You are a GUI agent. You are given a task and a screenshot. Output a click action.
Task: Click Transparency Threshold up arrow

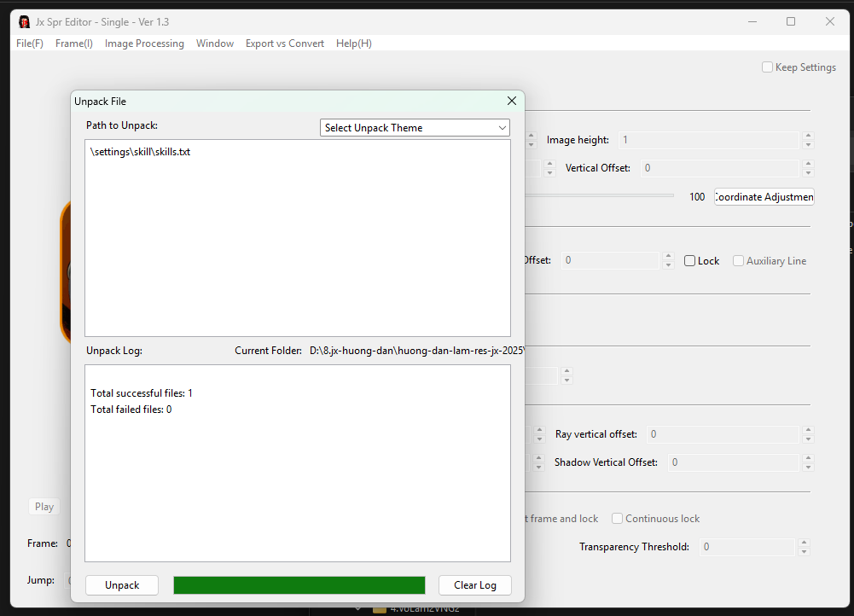point(803,543)
